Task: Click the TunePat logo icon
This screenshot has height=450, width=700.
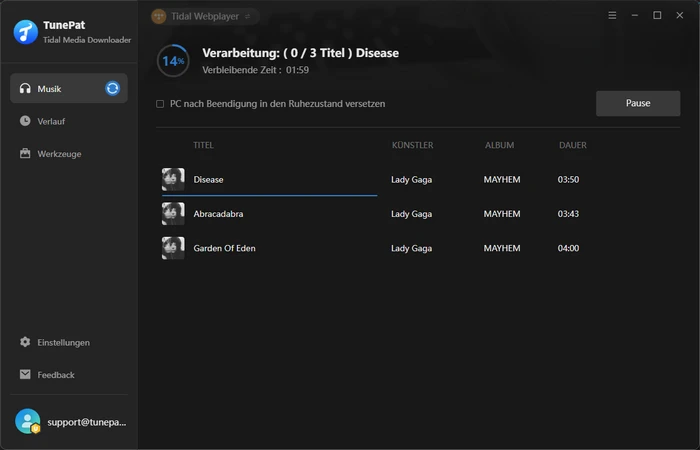Action: pyautogui.click(x=25, y=32)
